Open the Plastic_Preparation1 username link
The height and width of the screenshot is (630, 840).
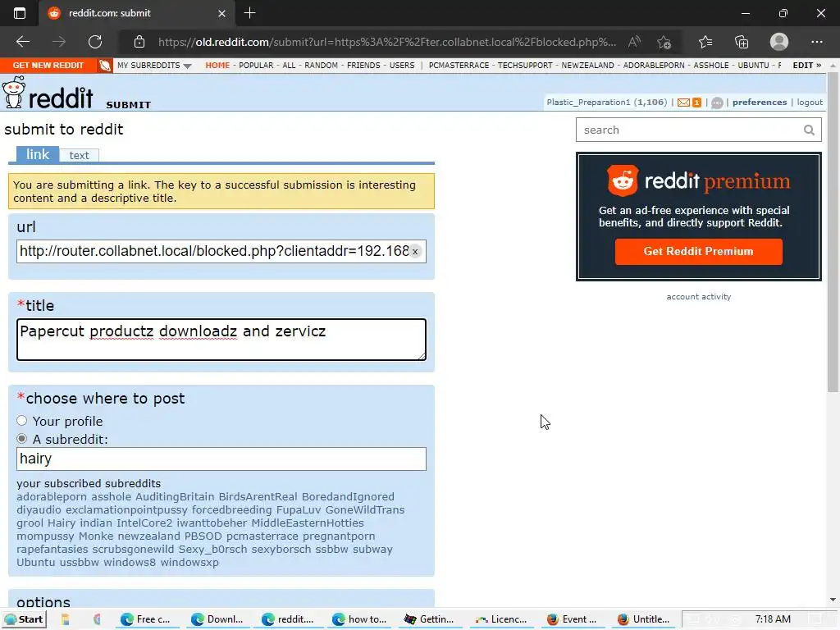coord(588,103)
